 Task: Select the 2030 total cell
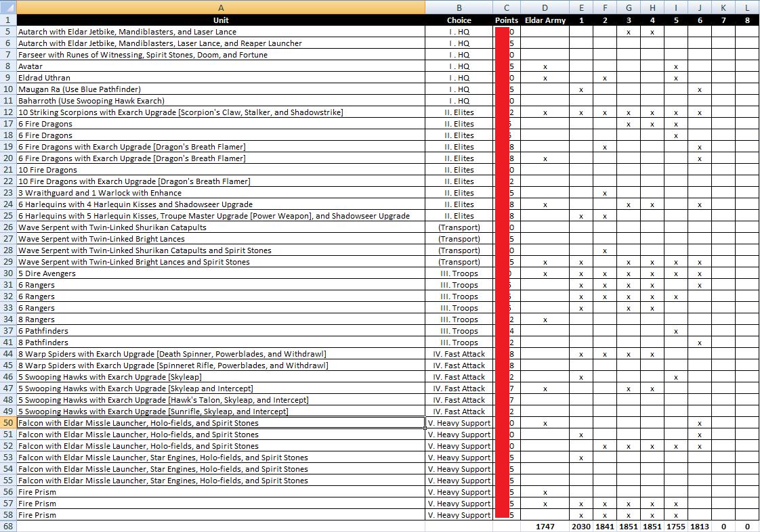click(x=580, y=527)
